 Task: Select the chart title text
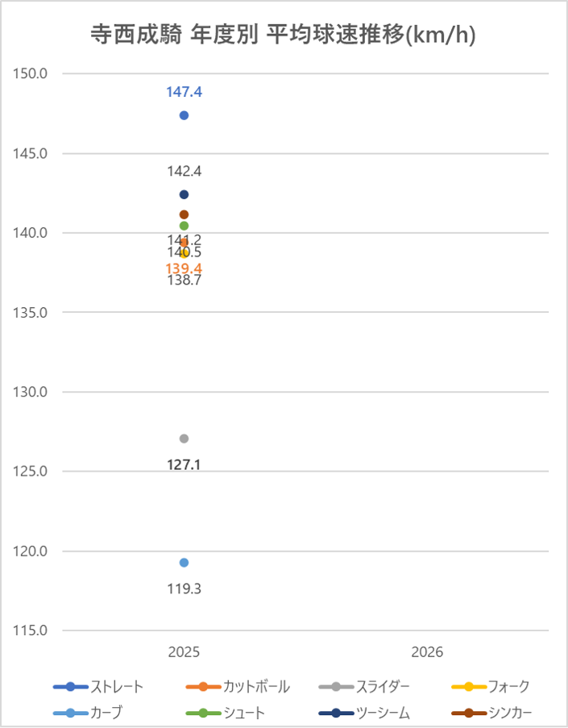click(x=283, y=35)
